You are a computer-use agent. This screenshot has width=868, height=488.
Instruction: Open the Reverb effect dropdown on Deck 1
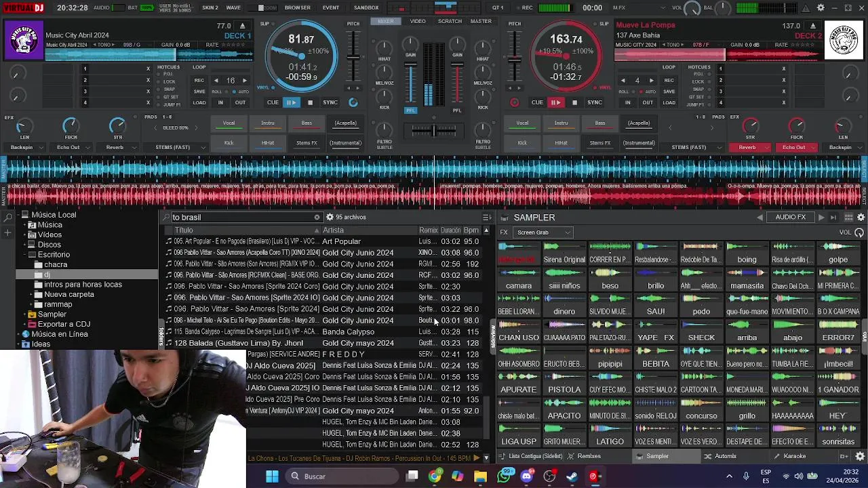coord(117,147)
